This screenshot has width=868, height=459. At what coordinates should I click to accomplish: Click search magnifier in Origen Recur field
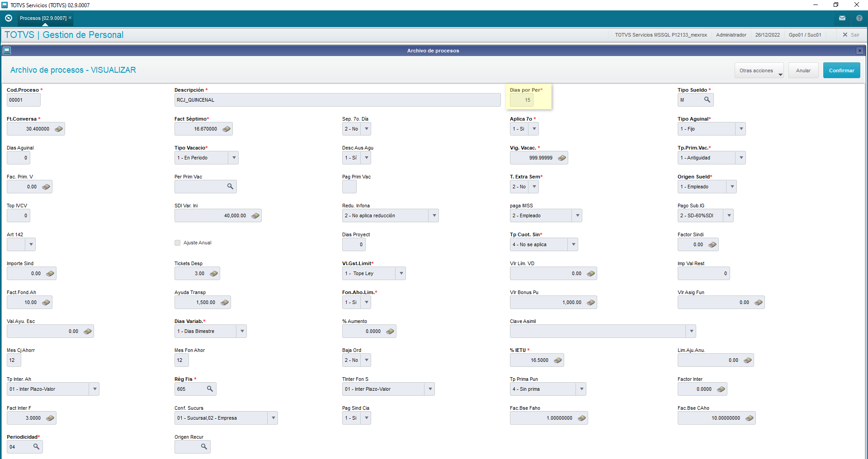pyautogui.click(x=204, y=447)
